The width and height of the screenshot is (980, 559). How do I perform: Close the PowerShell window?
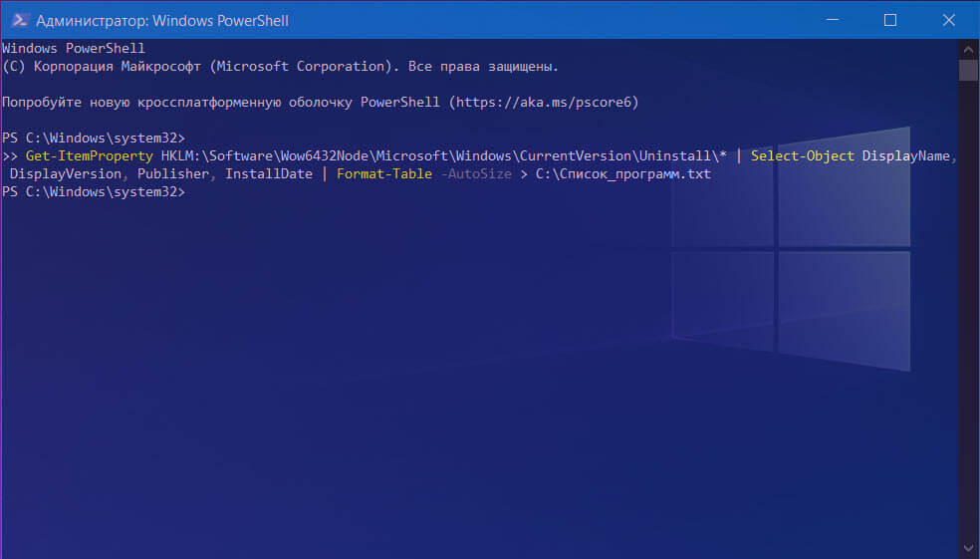coord(949,20)
